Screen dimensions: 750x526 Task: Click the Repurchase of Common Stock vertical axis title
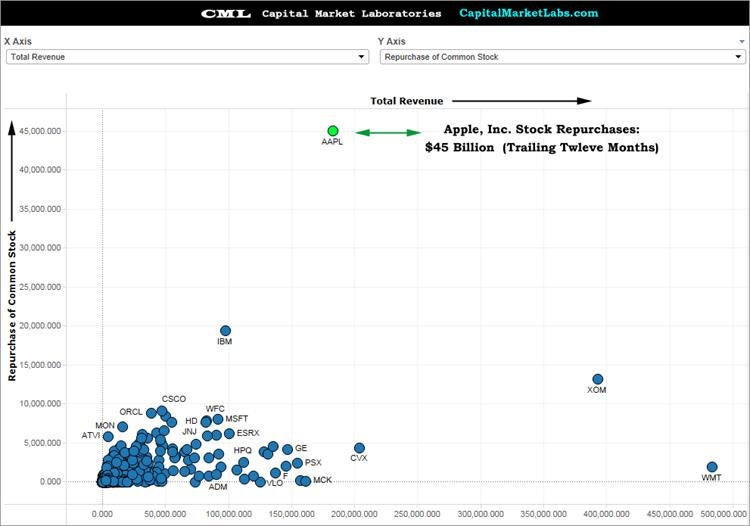point(12,306)
